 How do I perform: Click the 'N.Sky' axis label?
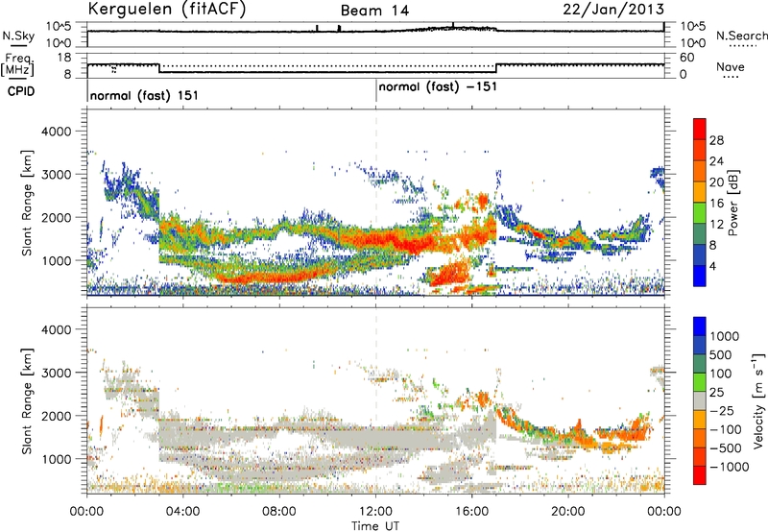(18, 36)
